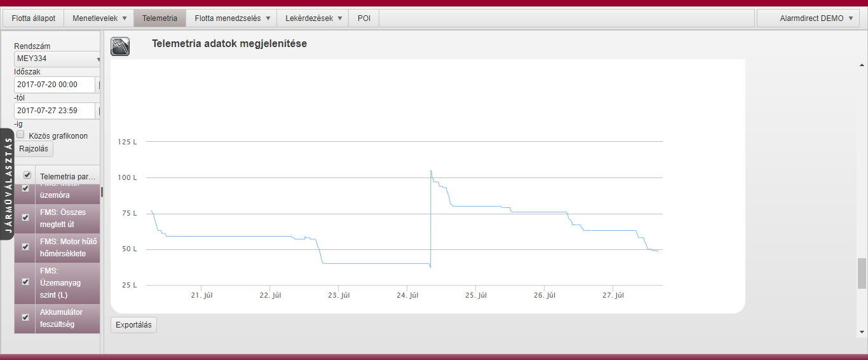Screen dimensions: 868x360
Task: Select the FMS: Motor hűtő hőmérséklete row
Action: [57, 247]
